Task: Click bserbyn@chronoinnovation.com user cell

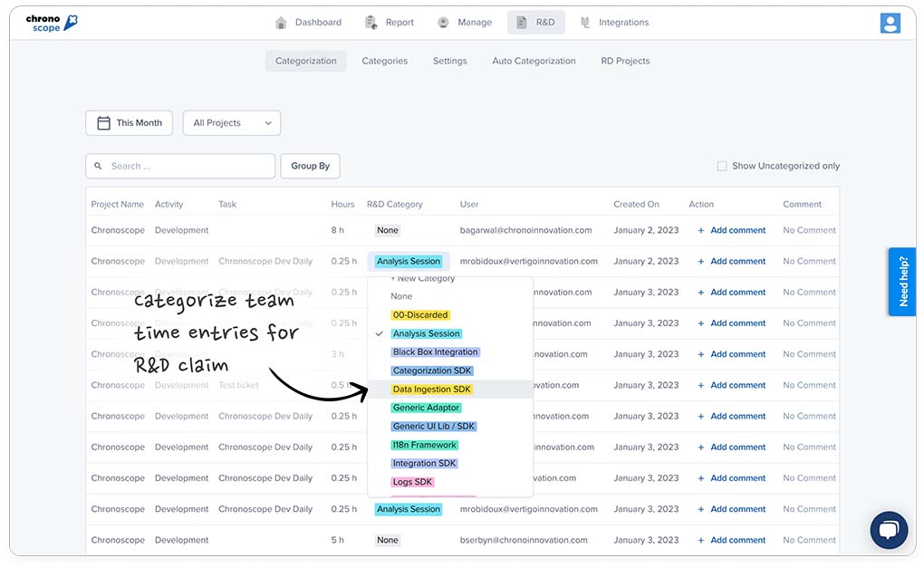Action: click(x=524, y=540)
